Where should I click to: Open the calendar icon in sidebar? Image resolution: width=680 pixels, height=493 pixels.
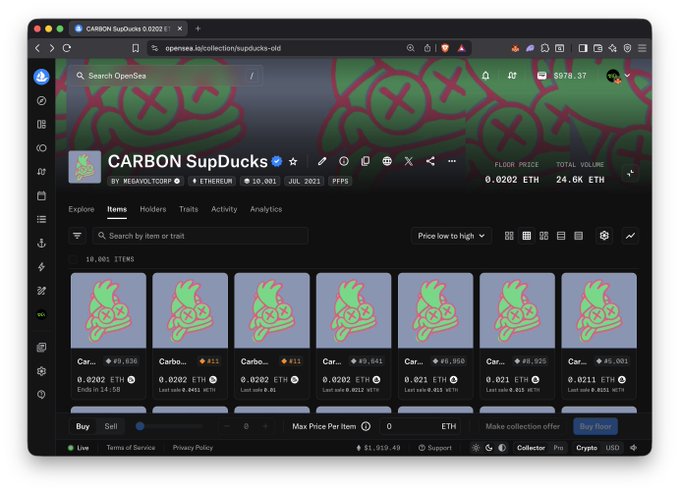pos(42,196)
